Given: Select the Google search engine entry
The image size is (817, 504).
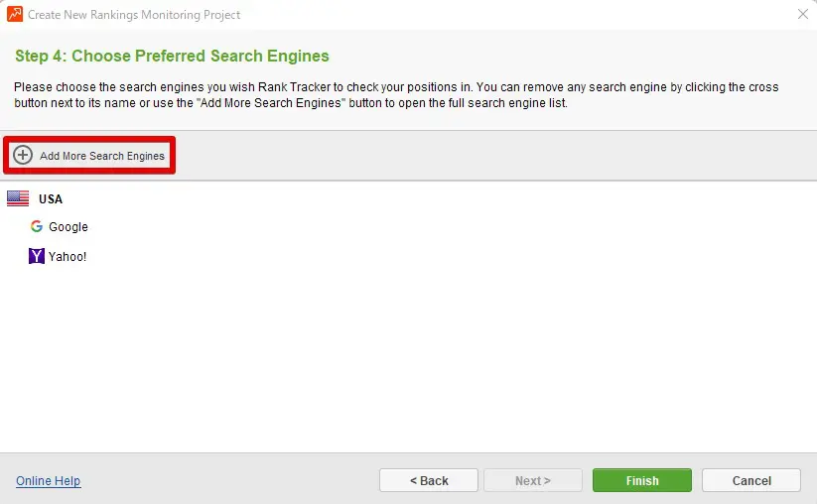Looking at the screenshot, I should 68,227.
